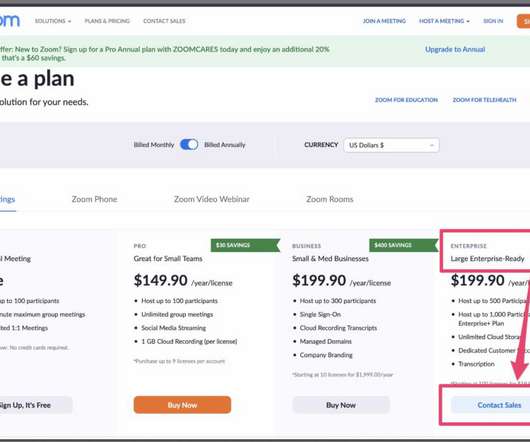Screen dimensions: 530x442
Task: Click Buy Now for Business plan
Action: point(341,405)
